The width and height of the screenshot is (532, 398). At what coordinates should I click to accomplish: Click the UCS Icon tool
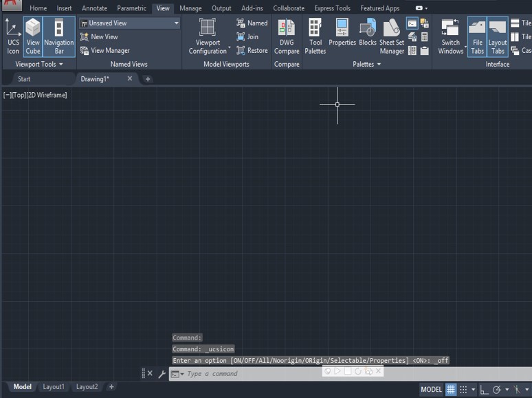pyautogui.click(x=13, y=36)
